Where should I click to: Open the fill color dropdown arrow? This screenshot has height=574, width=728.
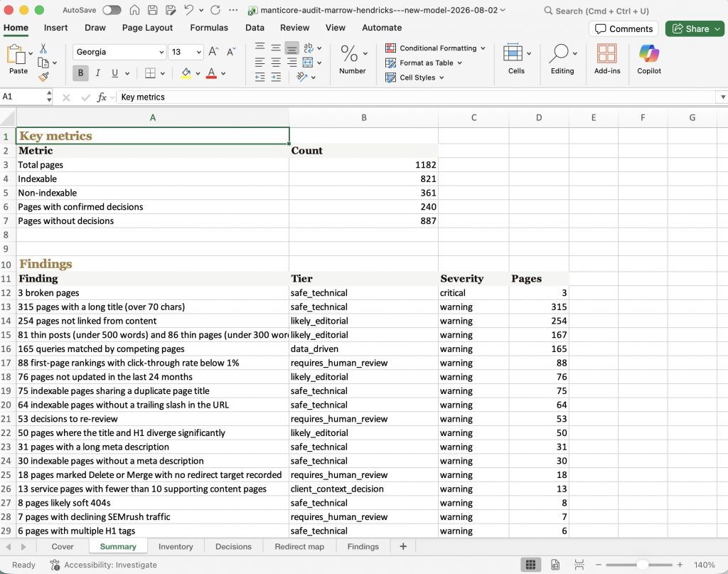[198, 73]
